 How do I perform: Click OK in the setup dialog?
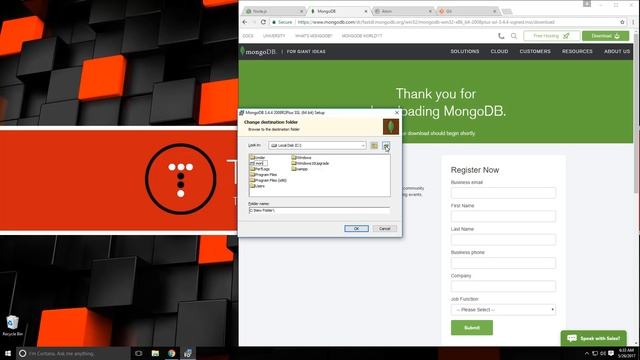point(356,229)
